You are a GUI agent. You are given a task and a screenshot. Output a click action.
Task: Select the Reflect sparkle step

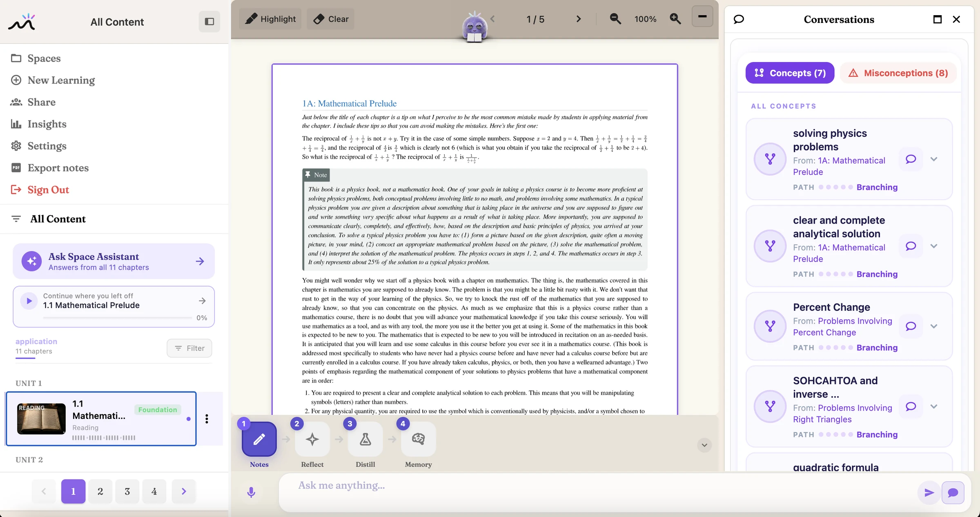click(312, 439)
